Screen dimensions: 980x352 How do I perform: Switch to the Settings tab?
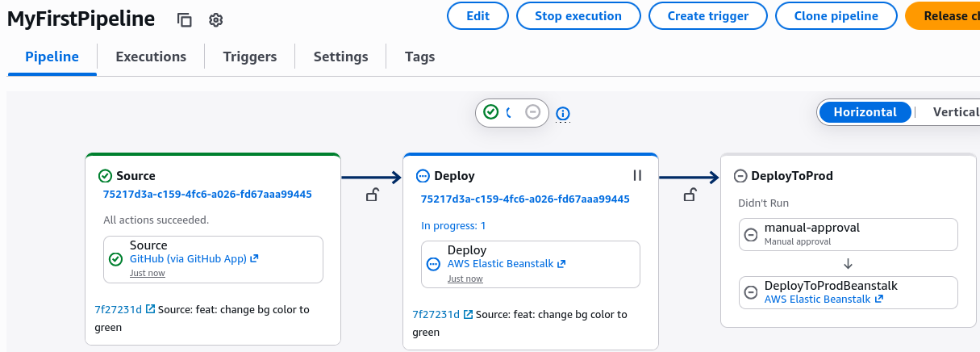click(x=341, y=57)
